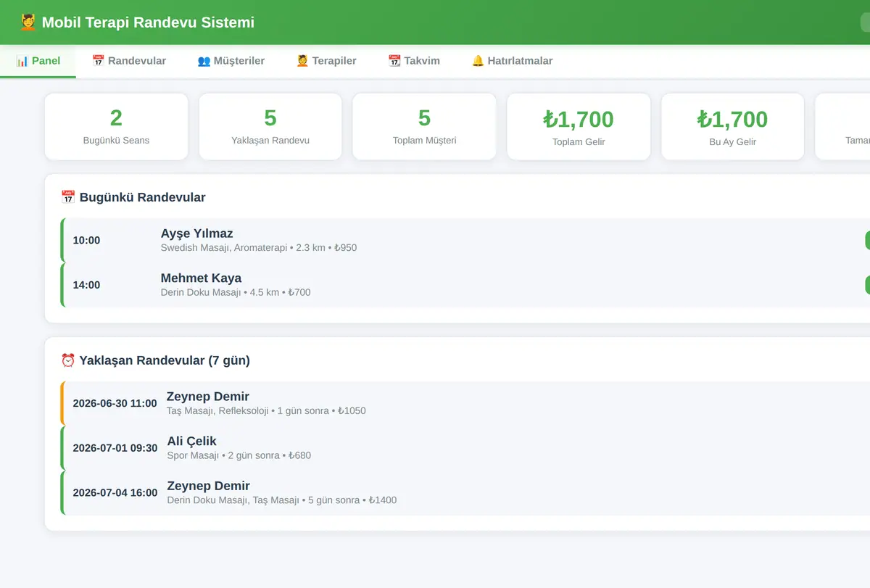Click the alarm clock icon beside Yaklaşan Randevular
870x588 pixels.
(x=68, y=360)
